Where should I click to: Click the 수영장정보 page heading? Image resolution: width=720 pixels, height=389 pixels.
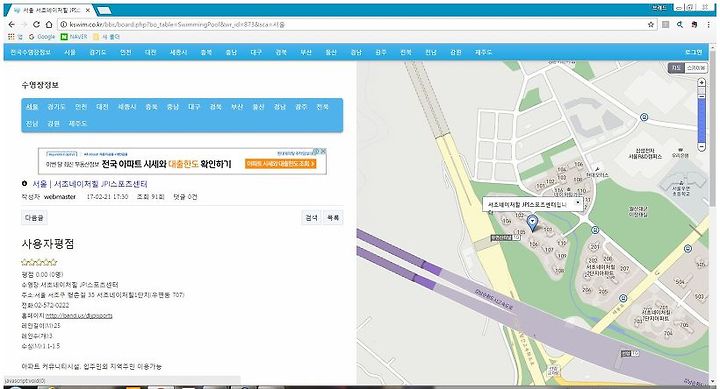[40, 85]
